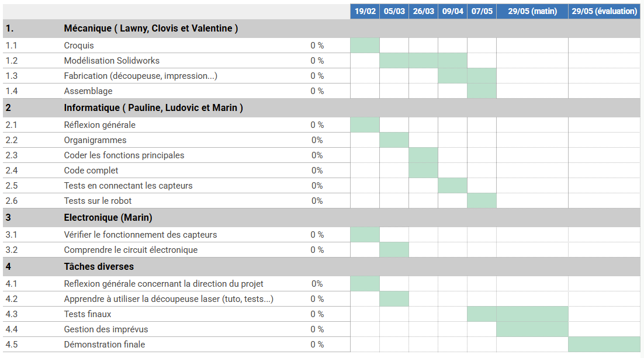Click the green bar for Croquis
The height and width of the screenshot is (358, 644).
point(365,46)
